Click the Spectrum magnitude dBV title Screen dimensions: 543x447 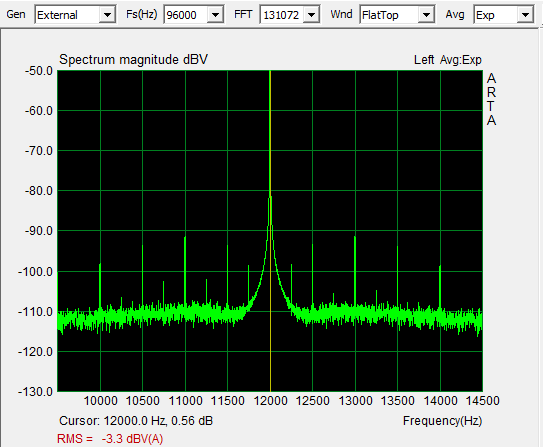pos(133,60)
